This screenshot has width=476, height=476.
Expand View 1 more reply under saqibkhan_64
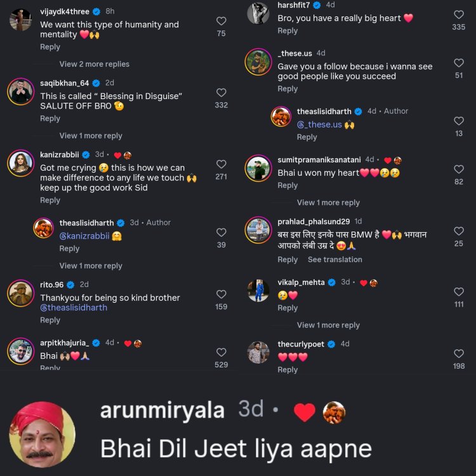coord(91,136)
